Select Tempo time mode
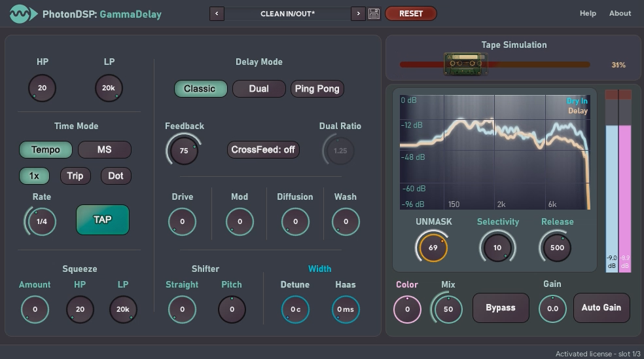The image size is (644, 359). (x=46, y=149)
